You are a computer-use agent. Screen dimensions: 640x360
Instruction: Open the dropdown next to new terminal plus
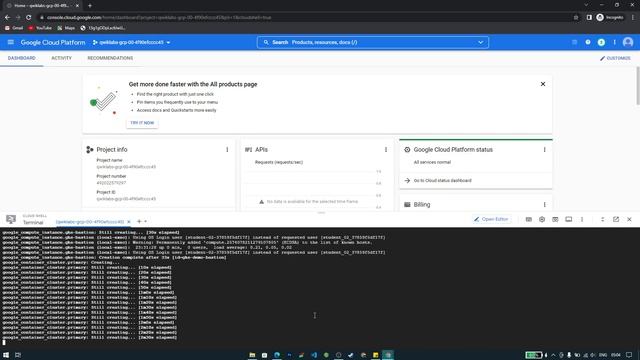[x=145, y=222]
